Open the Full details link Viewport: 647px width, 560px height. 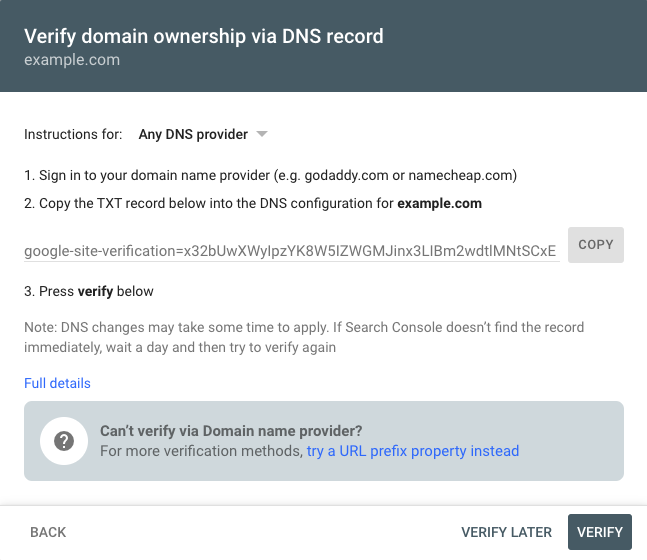[x=57, y=383]
